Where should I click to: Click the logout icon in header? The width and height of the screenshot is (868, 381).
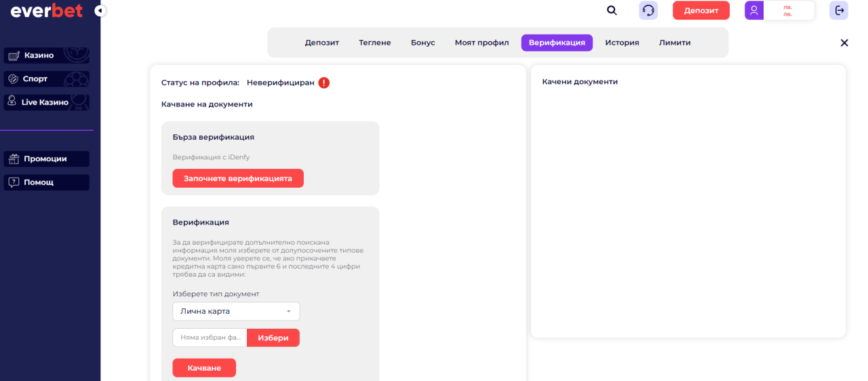[x=839, y=10]
